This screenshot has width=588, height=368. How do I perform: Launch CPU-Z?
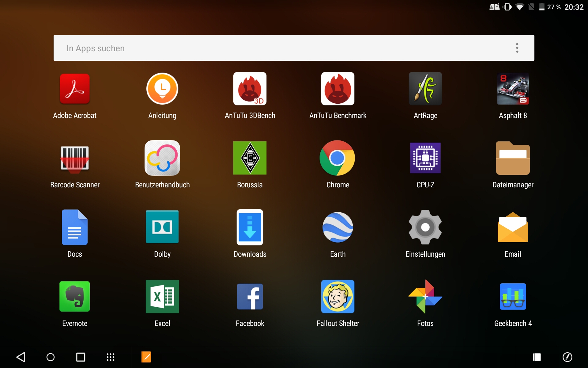tap(425, 158)
